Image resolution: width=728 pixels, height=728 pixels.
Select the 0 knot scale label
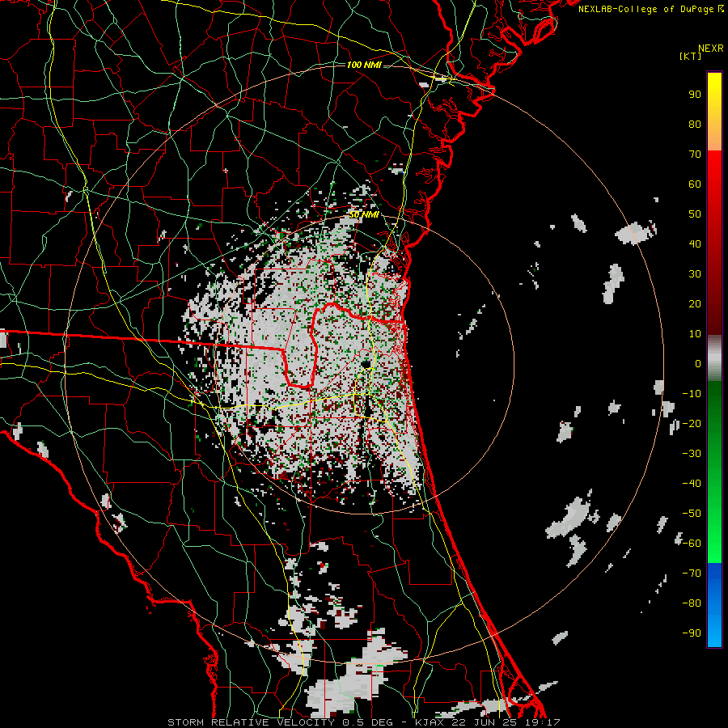tap(698, 364)
